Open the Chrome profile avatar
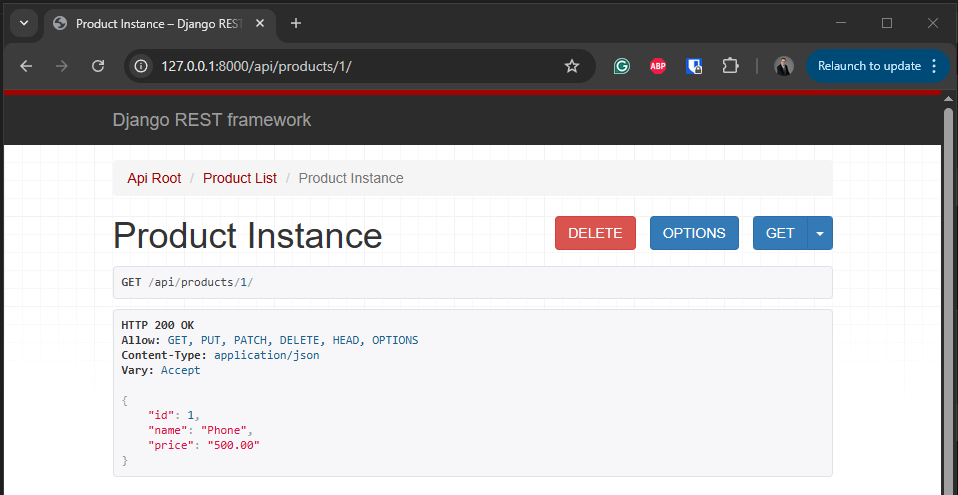This screenshot has width=958, height=495. point(784,66)
